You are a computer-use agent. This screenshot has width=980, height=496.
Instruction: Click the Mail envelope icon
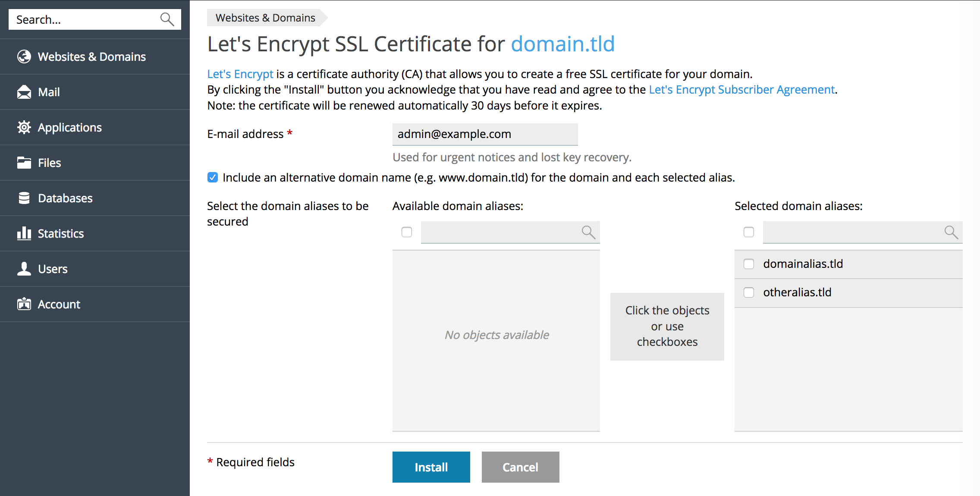(24, 92)
